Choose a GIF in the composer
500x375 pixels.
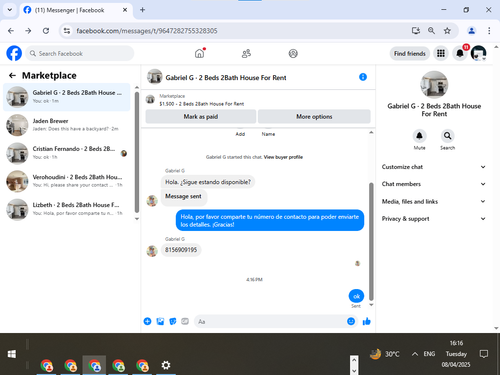point(185,321)
